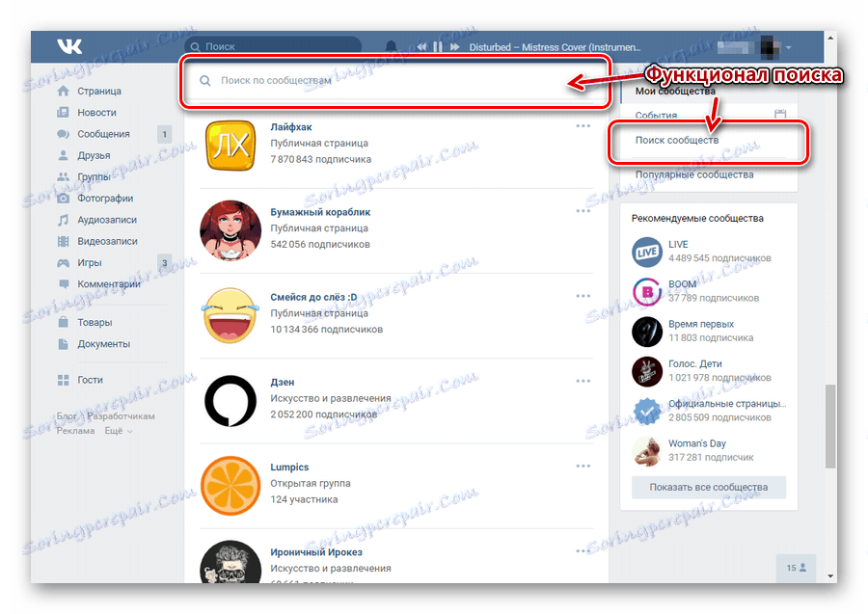Open the Смейся до слёз avatar

click(231, 315)
